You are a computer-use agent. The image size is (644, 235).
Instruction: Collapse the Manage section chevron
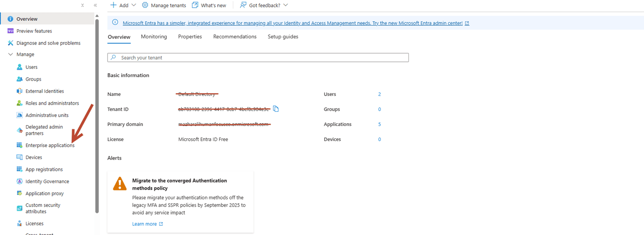point(10,54)
